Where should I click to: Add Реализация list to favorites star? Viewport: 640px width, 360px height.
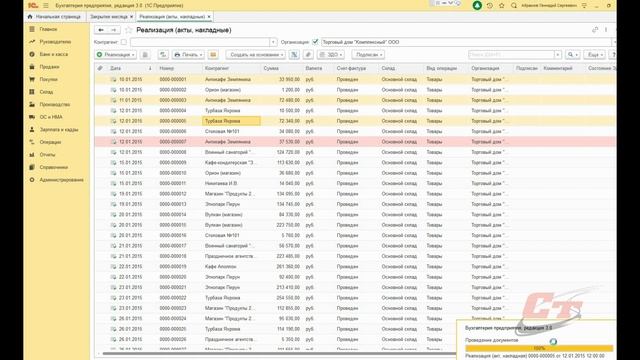click(x=129, y=30)
